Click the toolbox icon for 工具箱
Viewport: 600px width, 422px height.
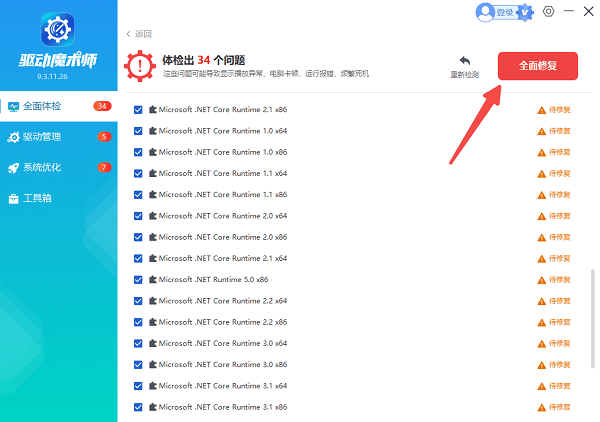pos(14,198)
